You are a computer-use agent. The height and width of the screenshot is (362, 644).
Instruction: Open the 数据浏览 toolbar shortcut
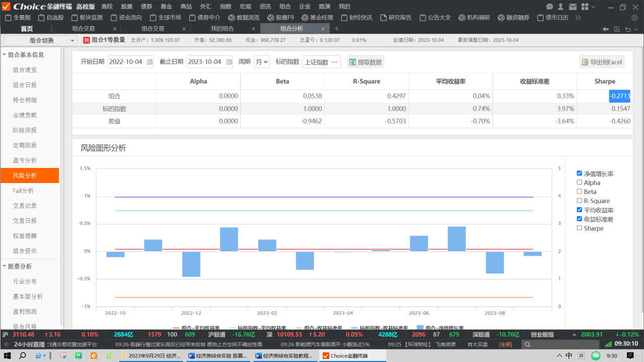click(244, 18)
